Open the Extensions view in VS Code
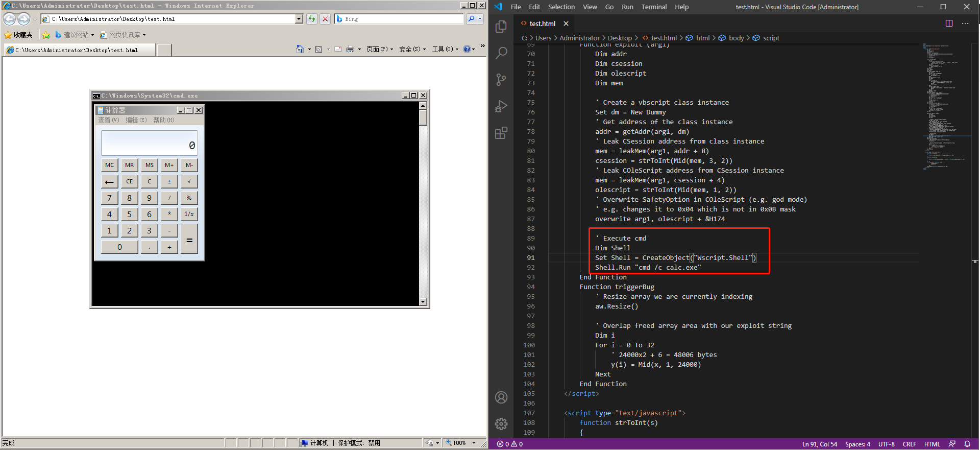 501,133
